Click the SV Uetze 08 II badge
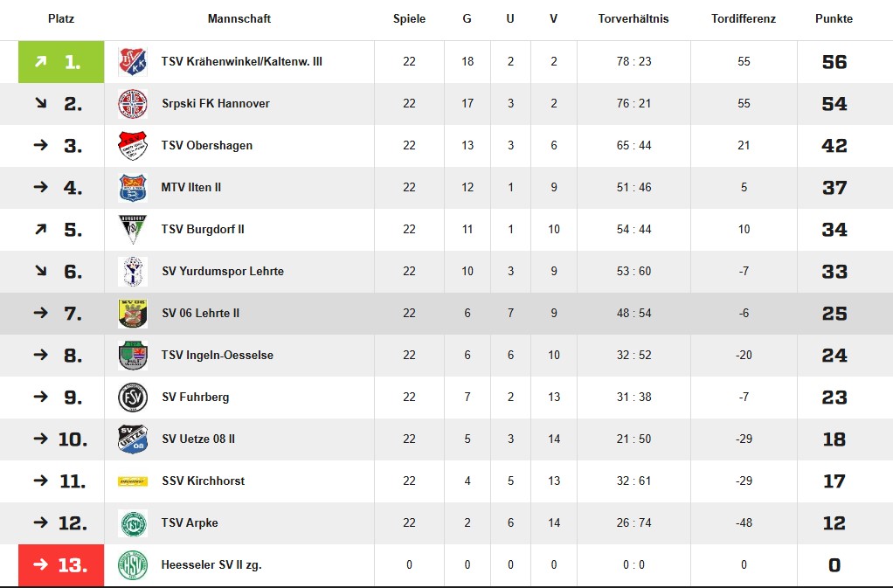Viewport: 893px width, 588px height. point(133,439)
